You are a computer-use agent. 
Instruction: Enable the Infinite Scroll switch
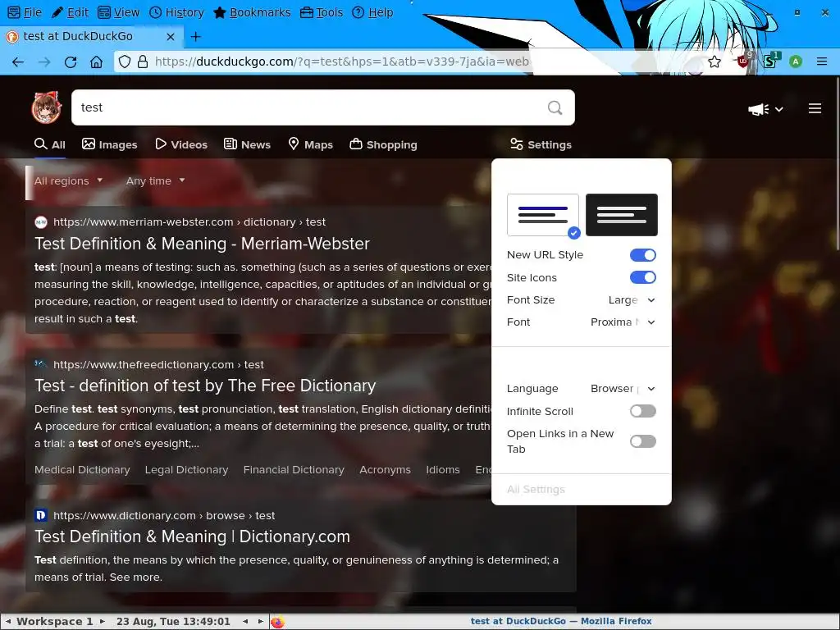[x=643, y=411]
